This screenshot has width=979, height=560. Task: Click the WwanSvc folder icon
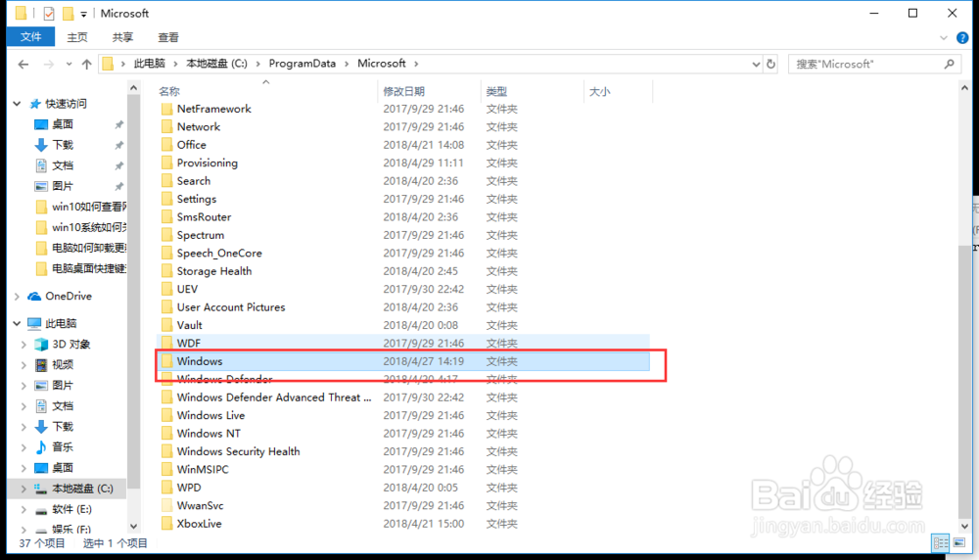pyautogui.click(x=166, y=506)
